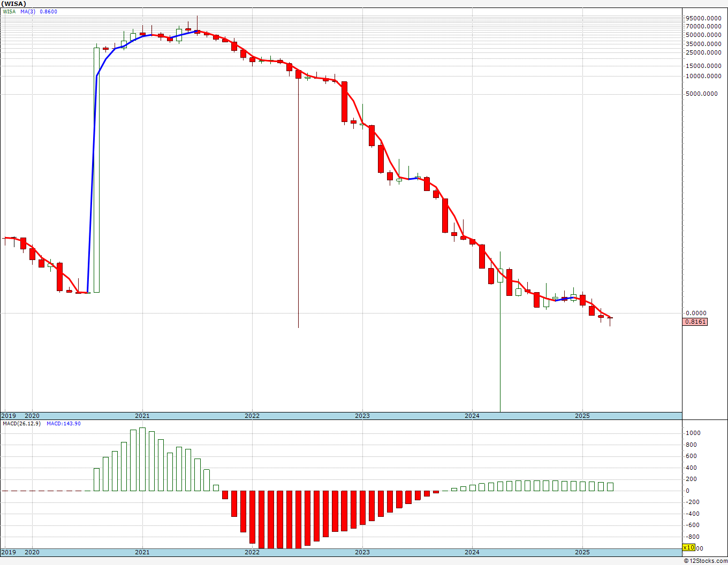728x565 pixels.
Task: Click 2023 on the bottom MACD time axis
Action: pyautogui.click(x=362, y=552)
